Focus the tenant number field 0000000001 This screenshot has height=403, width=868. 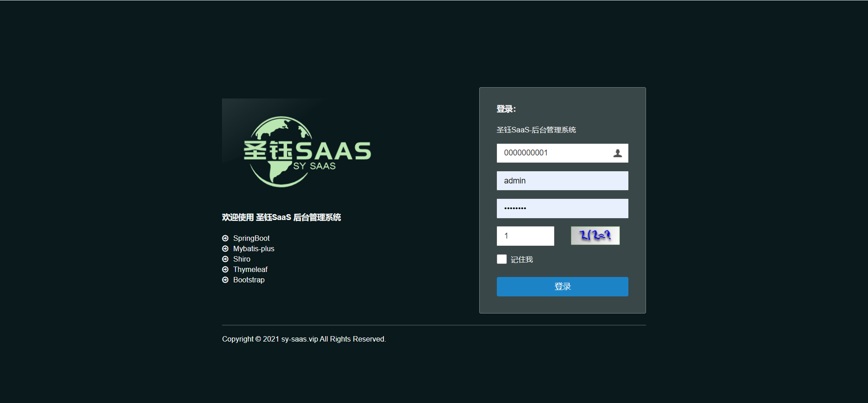(x=562, y=153)
